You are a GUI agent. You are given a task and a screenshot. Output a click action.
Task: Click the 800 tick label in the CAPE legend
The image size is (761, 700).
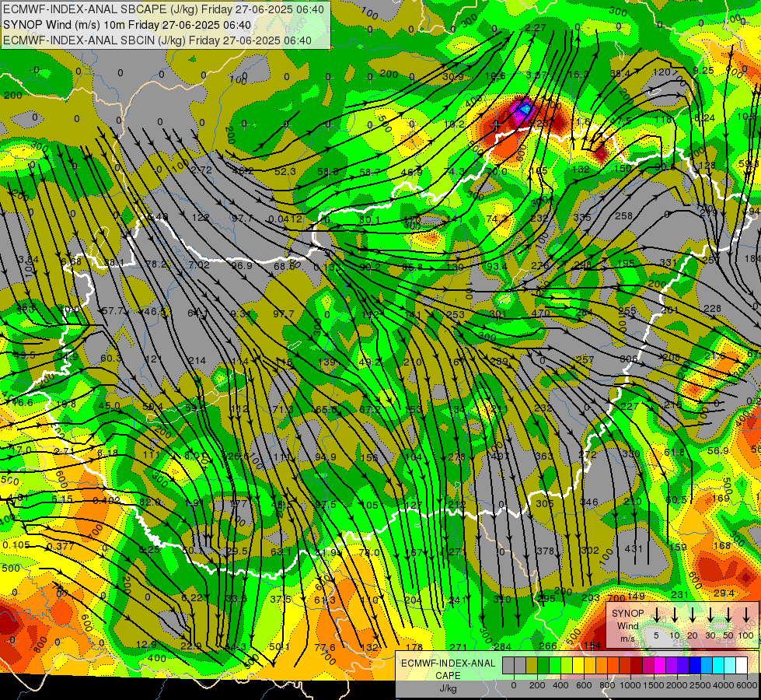[x=608, y=685]
